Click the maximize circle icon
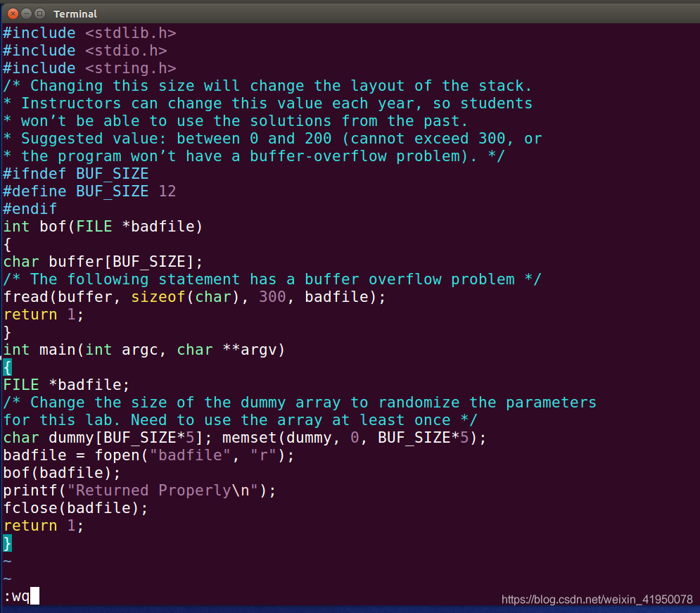700x613 pixels. [39, 13]
